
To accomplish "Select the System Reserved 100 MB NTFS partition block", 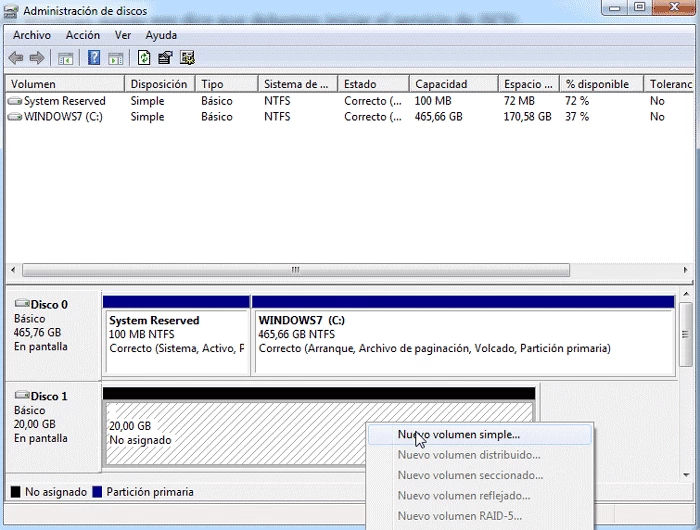I will click(176, 335).
